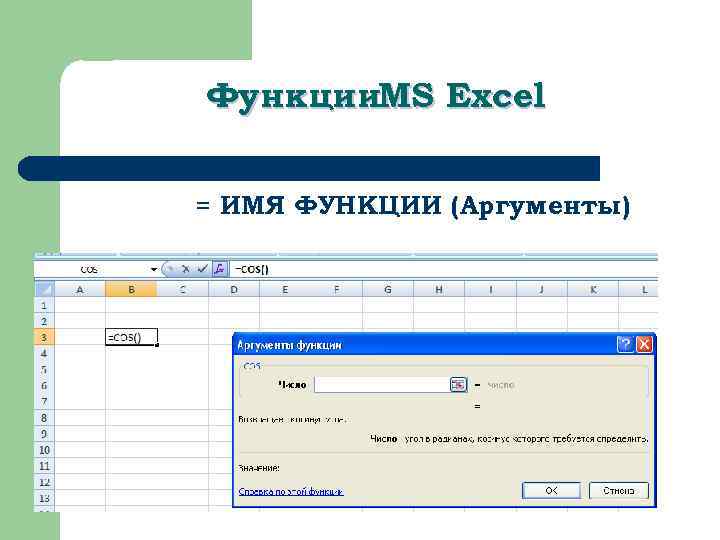Screen dimensions: 720x540
Task: Click the name box showing COS
Action: coord(92,270)
